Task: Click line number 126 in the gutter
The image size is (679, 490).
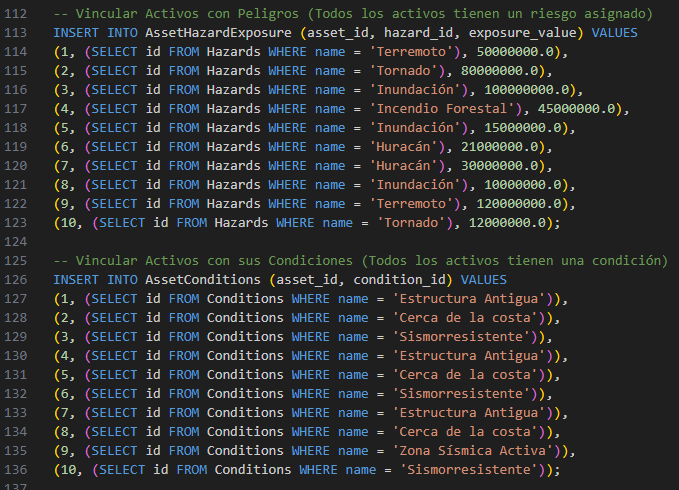Action: point(16,280)
